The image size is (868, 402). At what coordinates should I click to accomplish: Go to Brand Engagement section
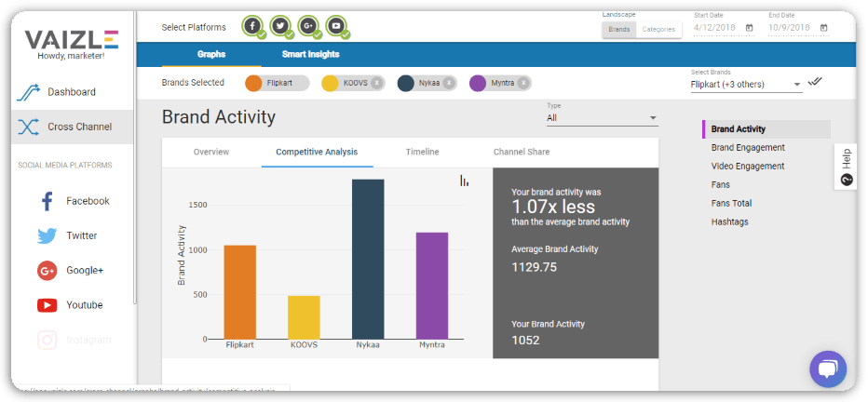[x=748, y=148]
